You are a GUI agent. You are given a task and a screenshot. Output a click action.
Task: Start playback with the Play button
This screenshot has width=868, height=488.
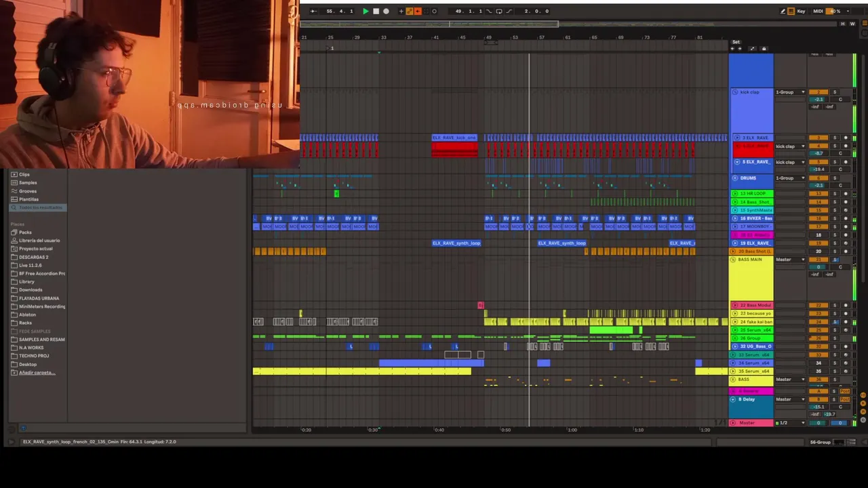[366, 11]
